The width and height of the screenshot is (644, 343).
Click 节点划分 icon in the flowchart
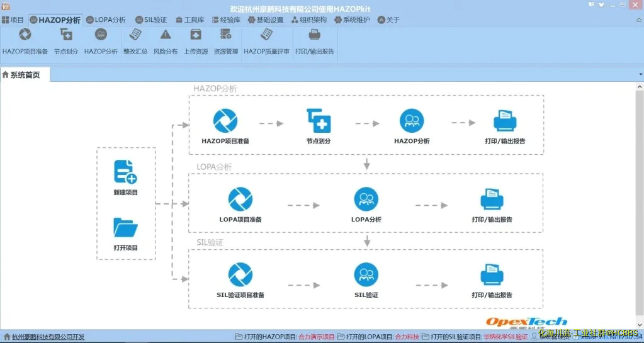click(319, 121)
